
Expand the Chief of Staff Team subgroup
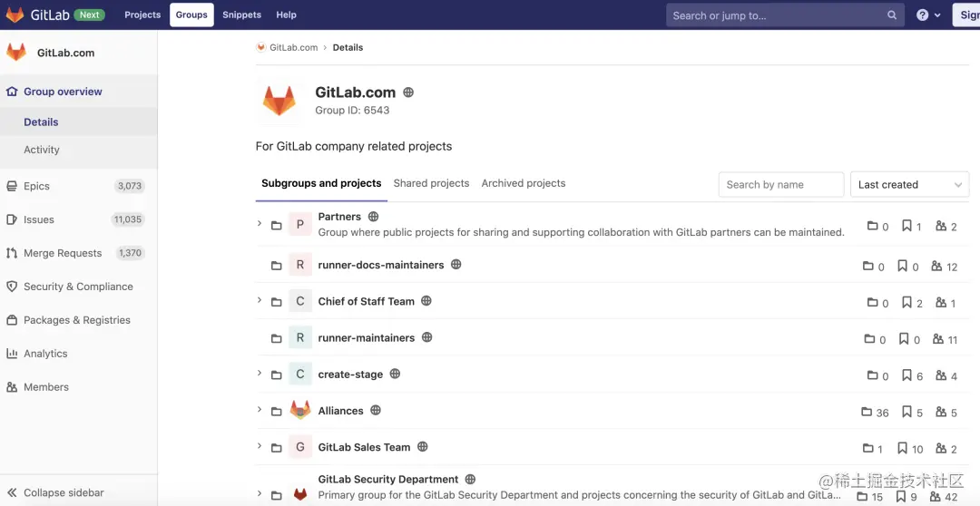260,300
